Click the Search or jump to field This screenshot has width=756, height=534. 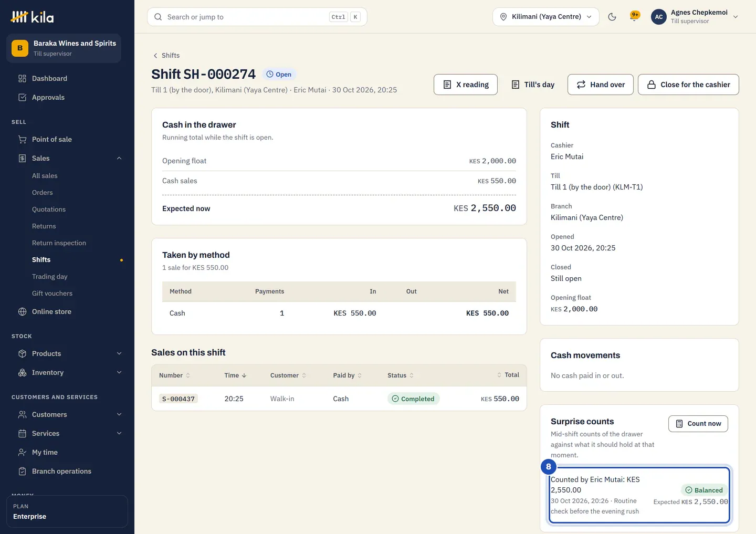(257, 17)
